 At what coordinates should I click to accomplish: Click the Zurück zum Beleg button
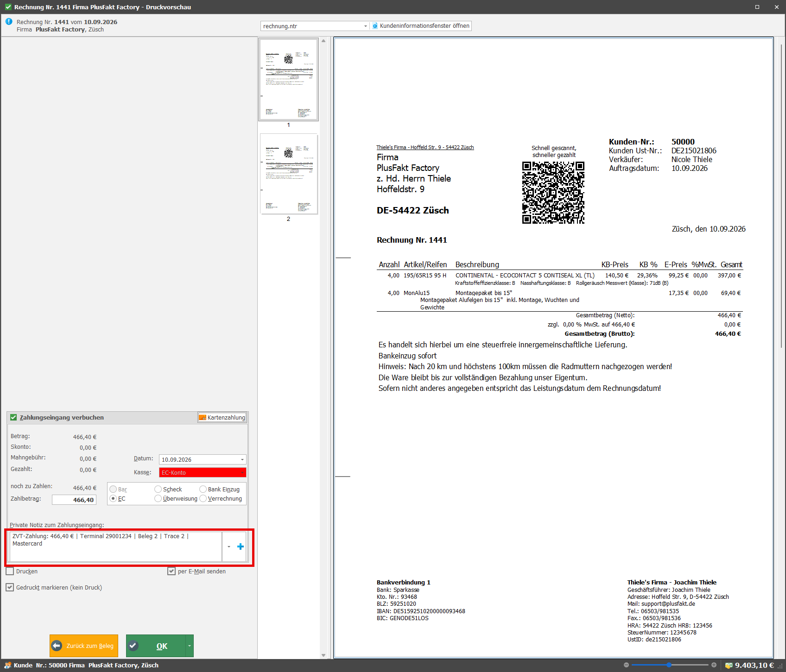[x=84, y=646]
